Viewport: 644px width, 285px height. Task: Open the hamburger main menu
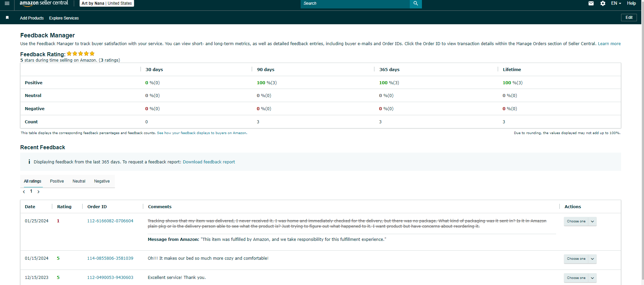pos(7,3)
